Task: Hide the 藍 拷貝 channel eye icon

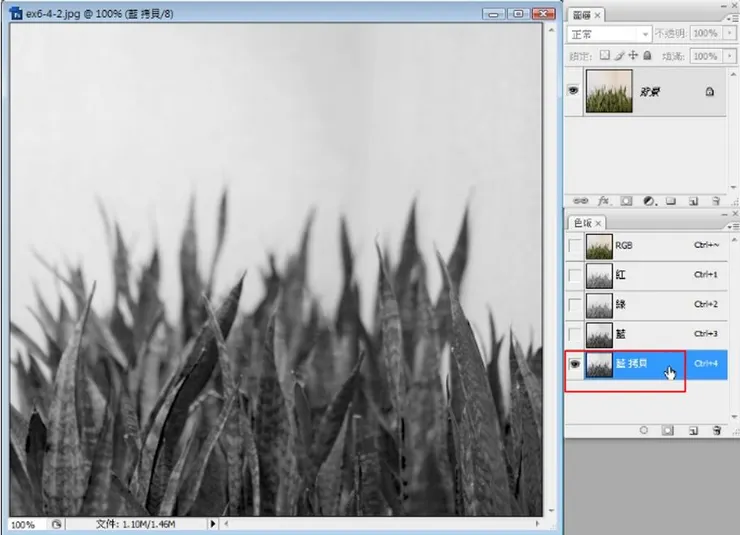Action: coord(574,364)
